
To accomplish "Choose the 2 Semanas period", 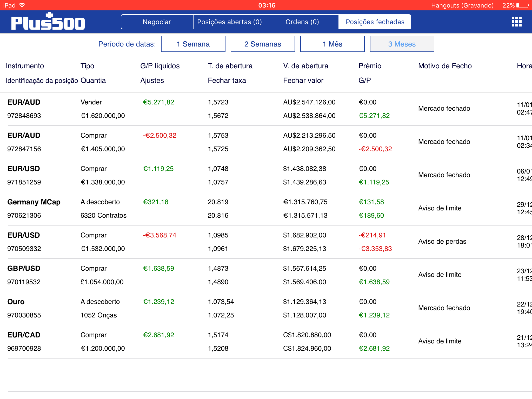I will pyautogui.click(x=263, y=44).
